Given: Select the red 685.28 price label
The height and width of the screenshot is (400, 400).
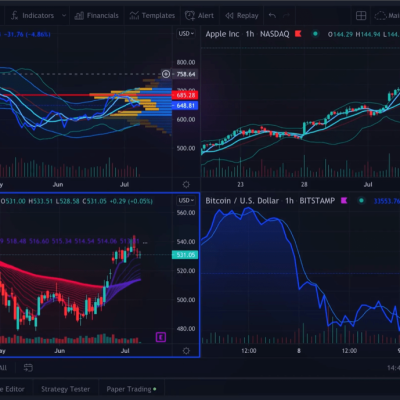Looking at the screenshot, I should (x=185, y=95).
